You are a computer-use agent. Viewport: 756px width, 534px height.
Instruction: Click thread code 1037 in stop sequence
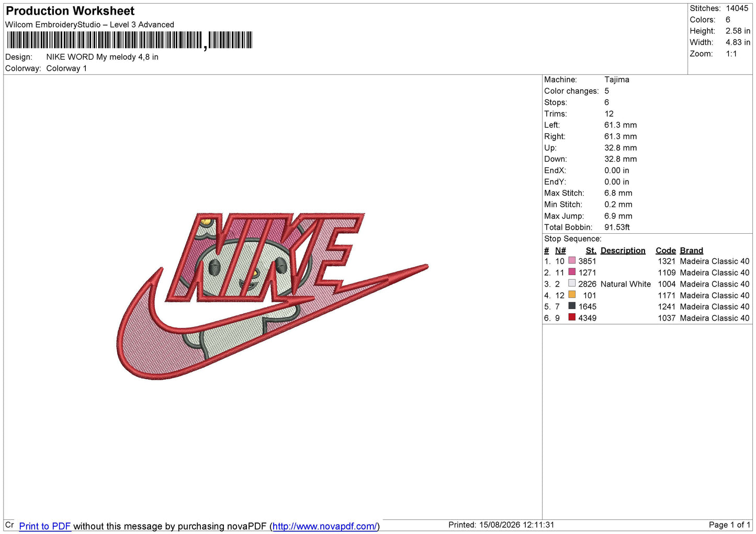(667, 318)
